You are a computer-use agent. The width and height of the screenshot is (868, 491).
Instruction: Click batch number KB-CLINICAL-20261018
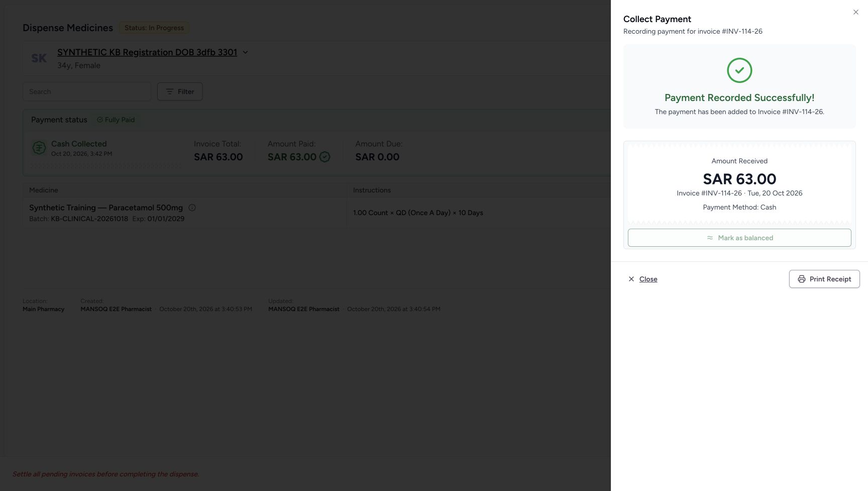89,219
